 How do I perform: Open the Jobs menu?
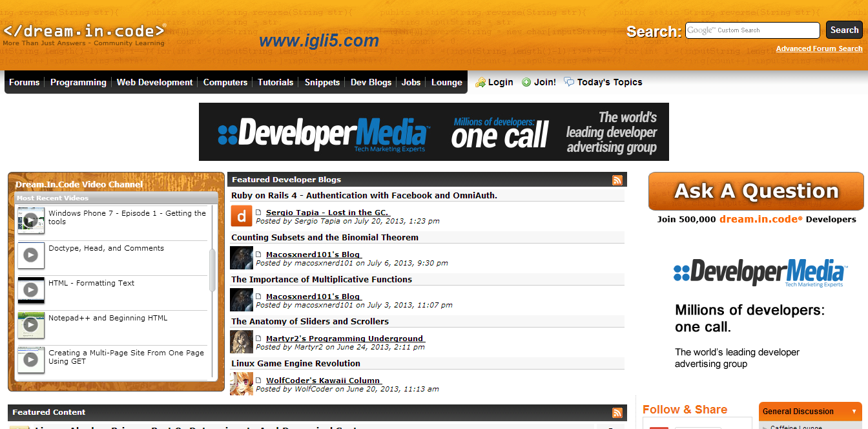411,82
